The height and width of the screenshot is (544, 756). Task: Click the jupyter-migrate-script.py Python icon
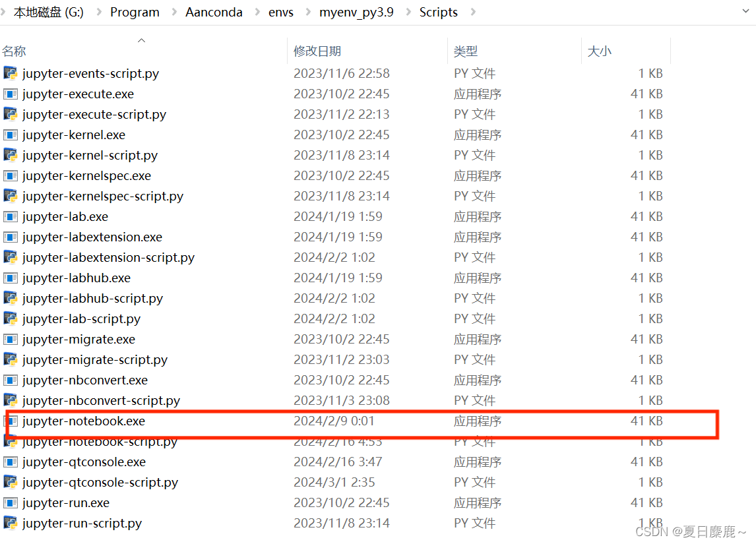point(11,359)
